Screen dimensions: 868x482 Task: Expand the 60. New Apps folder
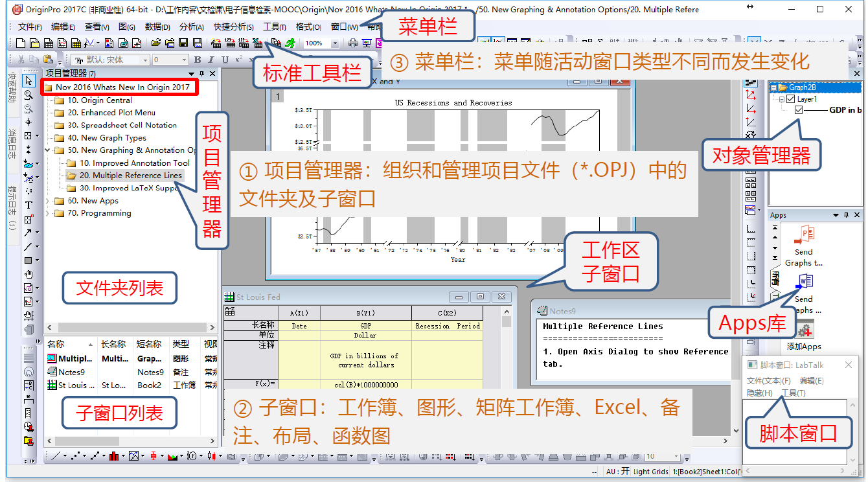coord(47,201)
